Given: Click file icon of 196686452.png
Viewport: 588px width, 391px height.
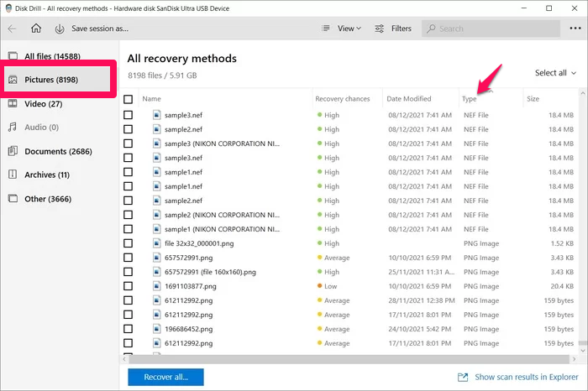Looking at the screenshot, I should pos(157,329).
